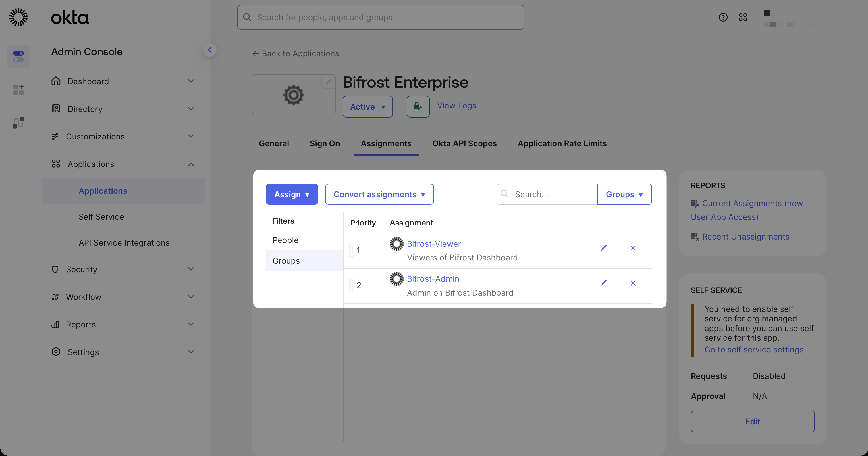Open the Current Assignments report link
Viewport: 868px width, 456px height.
[x=747, y=210]
